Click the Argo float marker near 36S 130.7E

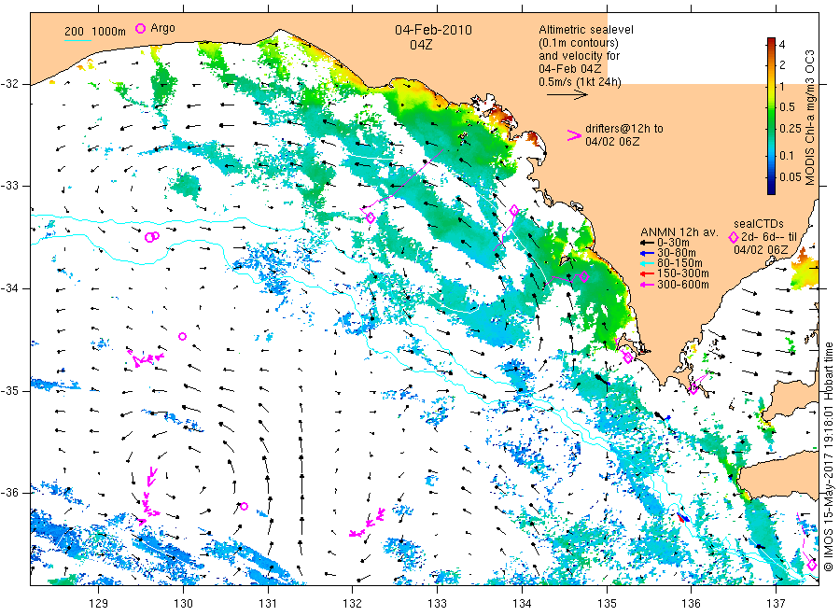244,506
